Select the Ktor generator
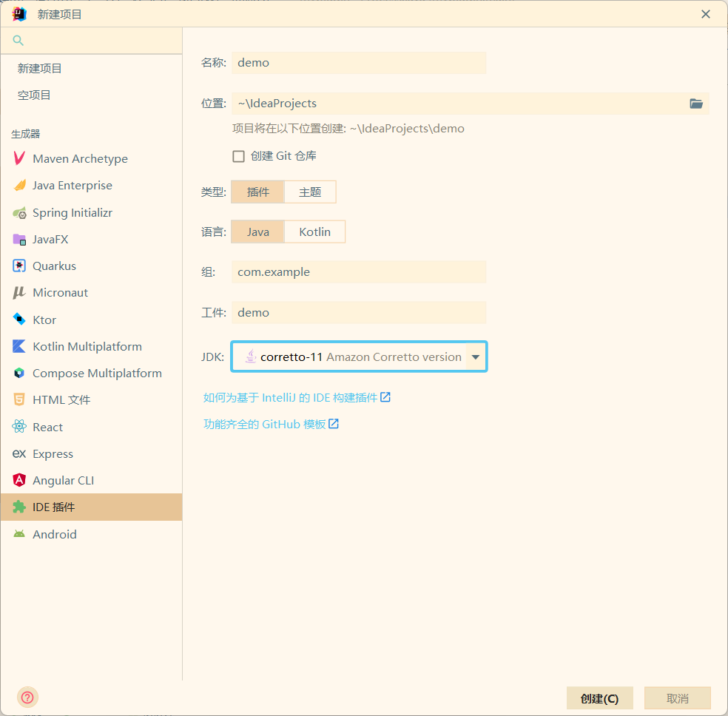Screen dimensions: 728x716 point(91,320)
